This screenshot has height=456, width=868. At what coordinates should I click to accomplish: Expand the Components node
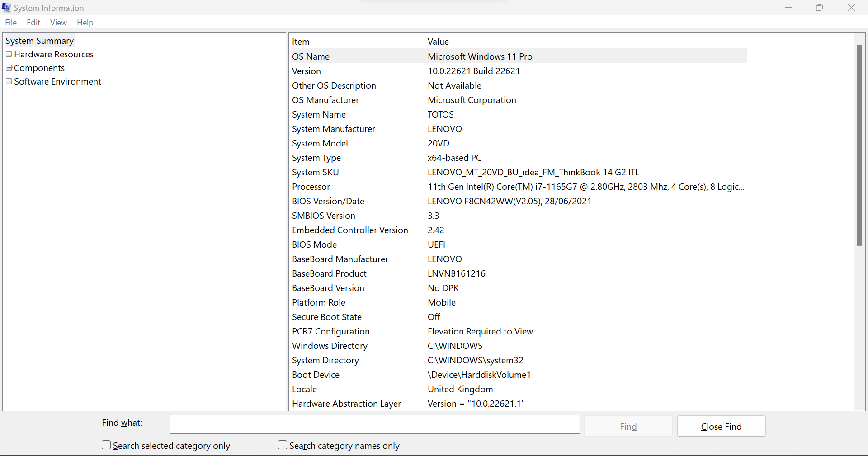9,68
